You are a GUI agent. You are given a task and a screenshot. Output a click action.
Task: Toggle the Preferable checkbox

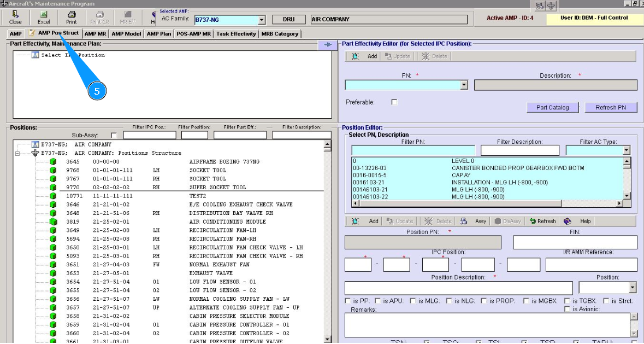[394, 102]
